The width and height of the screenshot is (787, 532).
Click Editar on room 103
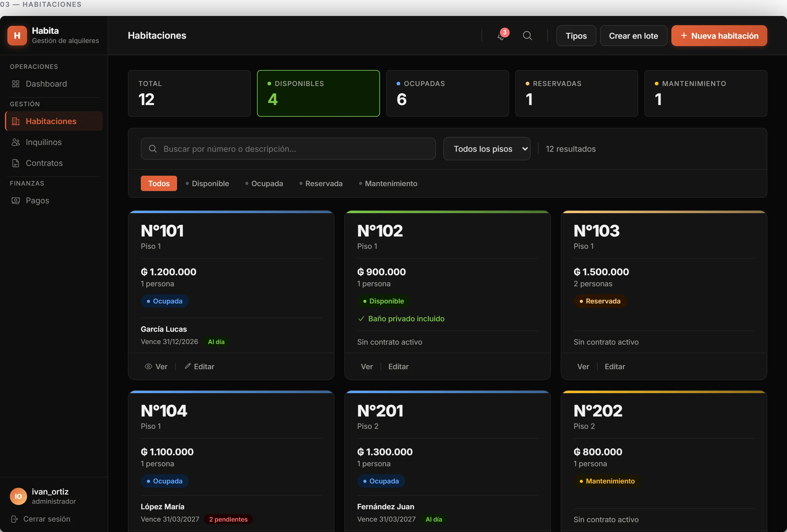[x=615, y=366]
